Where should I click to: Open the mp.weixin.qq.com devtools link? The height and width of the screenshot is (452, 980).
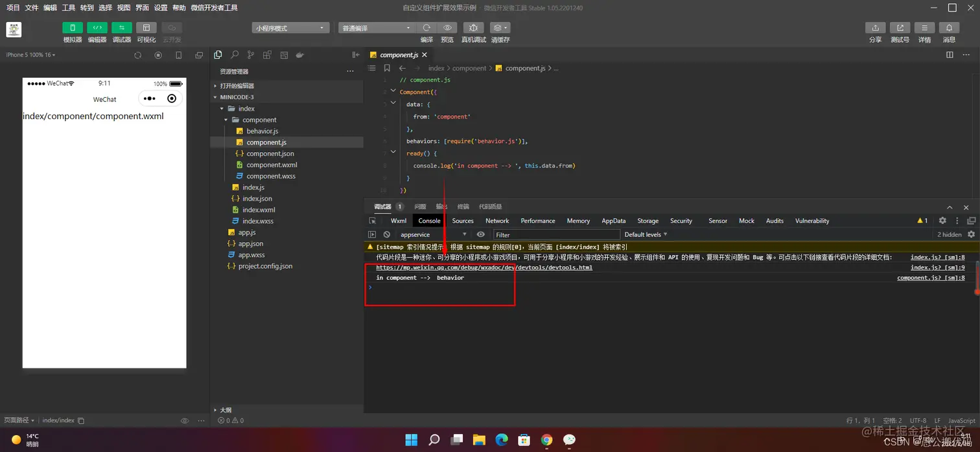pos(484,267)
